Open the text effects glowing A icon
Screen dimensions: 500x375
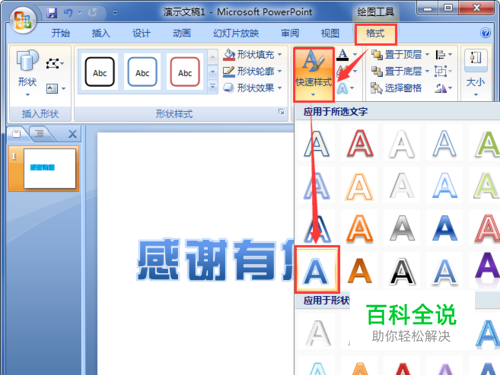[x=342, y=88]
